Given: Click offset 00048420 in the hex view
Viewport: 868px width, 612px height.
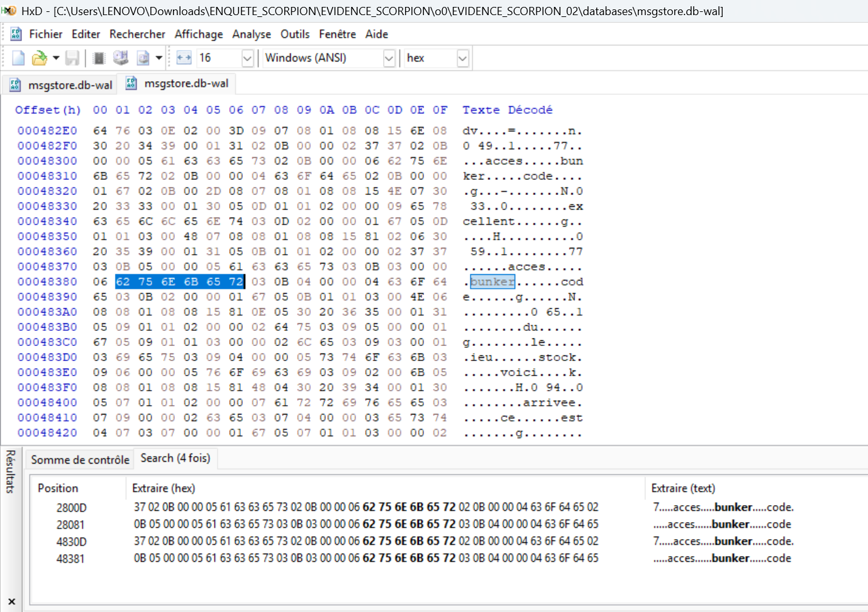Looking at the screenshot, I should click(47, 433).
